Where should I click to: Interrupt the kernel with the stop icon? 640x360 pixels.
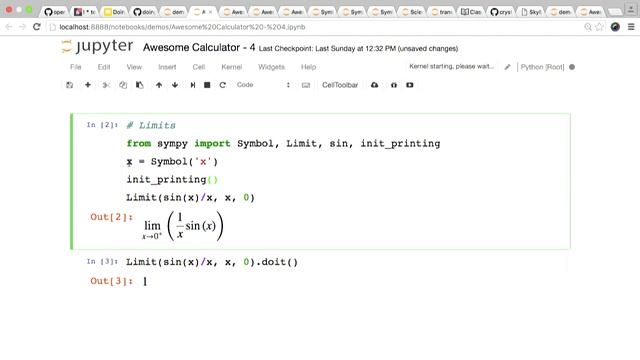click(207, 85)
